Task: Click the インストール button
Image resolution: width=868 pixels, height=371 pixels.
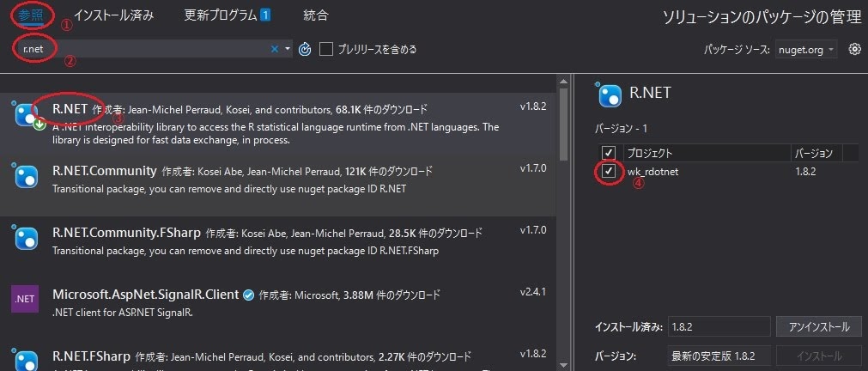Action: (819, 356)
